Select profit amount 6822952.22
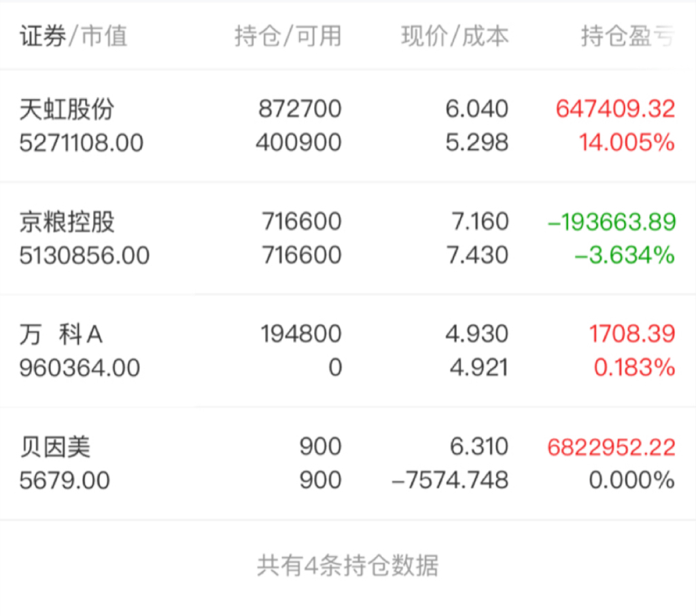Image resolution: width=696 pixels, height=616 pixels. pyautogui.click(x=611, y=447)
